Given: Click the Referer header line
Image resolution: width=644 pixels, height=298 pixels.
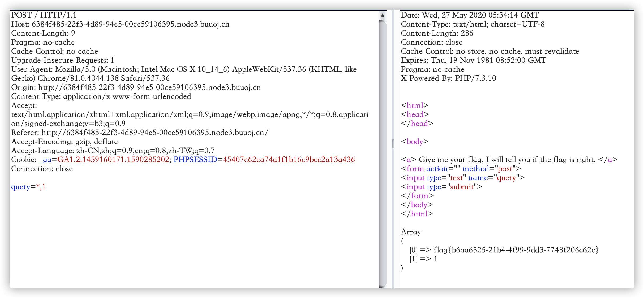Looking at the screenshot, I should coord(140,133).
